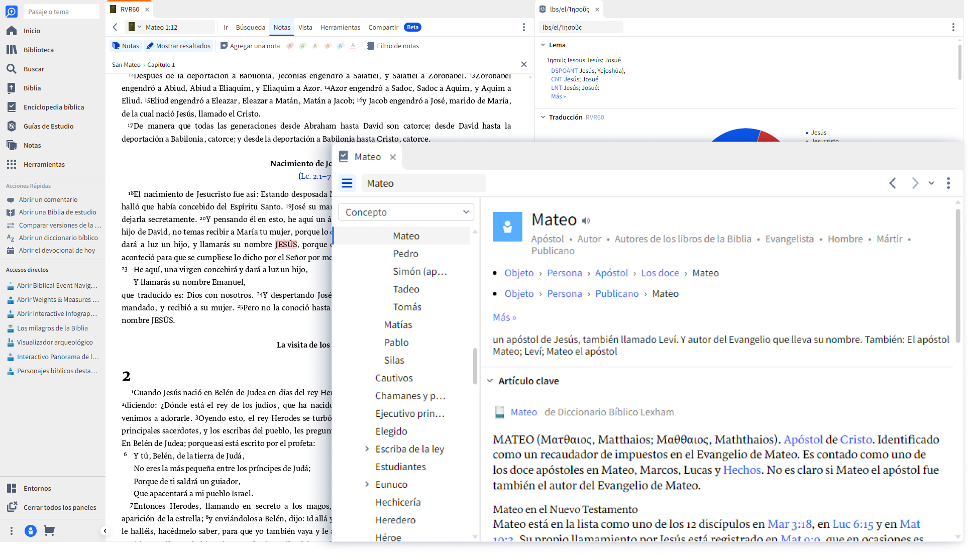
Task: Open the Biblioteca library icon
Action: coord(12,50)
